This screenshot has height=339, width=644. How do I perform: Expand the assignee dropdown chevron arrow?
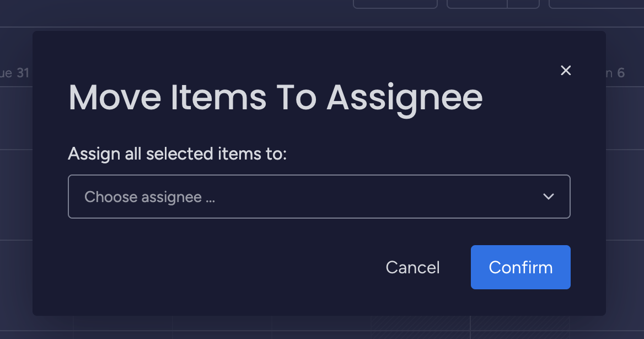548,197
